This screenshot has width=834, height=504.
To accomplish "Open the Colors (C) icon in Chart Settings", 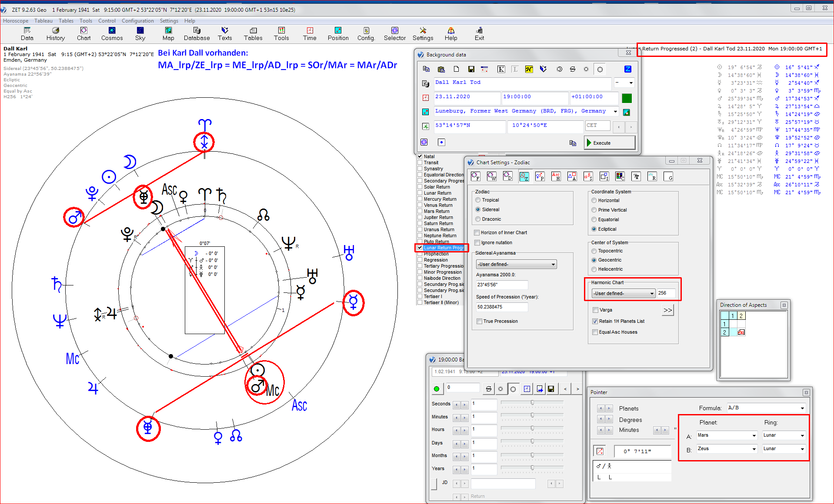I will (x=620, y=176).
